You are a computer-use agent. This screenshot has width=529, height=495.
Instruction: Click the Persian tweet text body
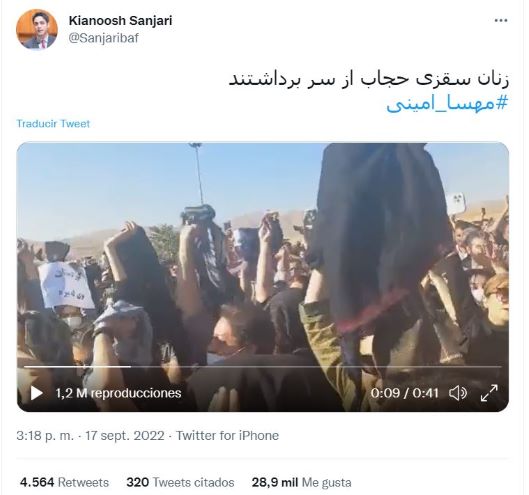coord(369,80)
